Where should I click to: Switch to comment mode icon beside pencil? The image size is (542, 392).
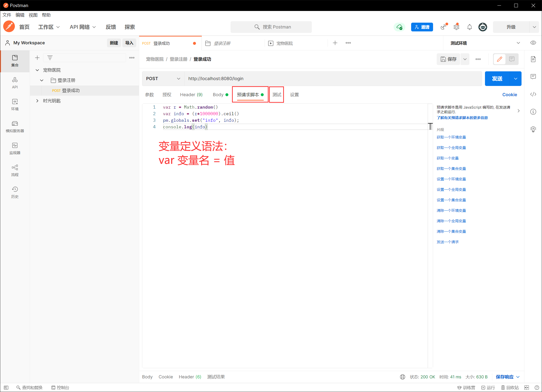click(512, 59)
